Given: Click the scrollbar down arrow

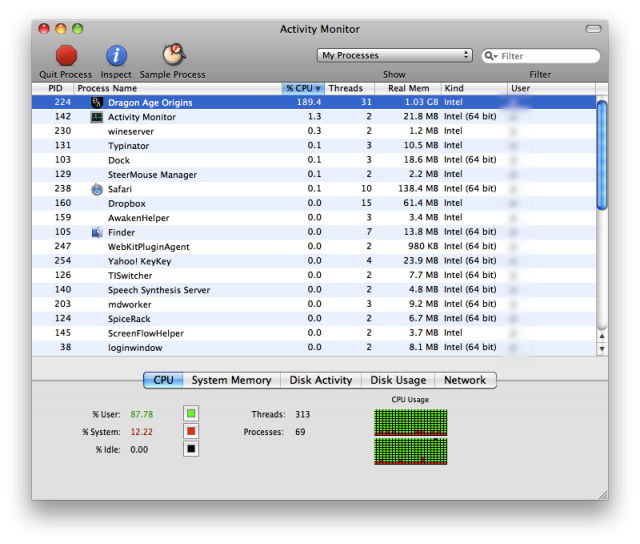Looking at the screenshot, I should (602, 349).
